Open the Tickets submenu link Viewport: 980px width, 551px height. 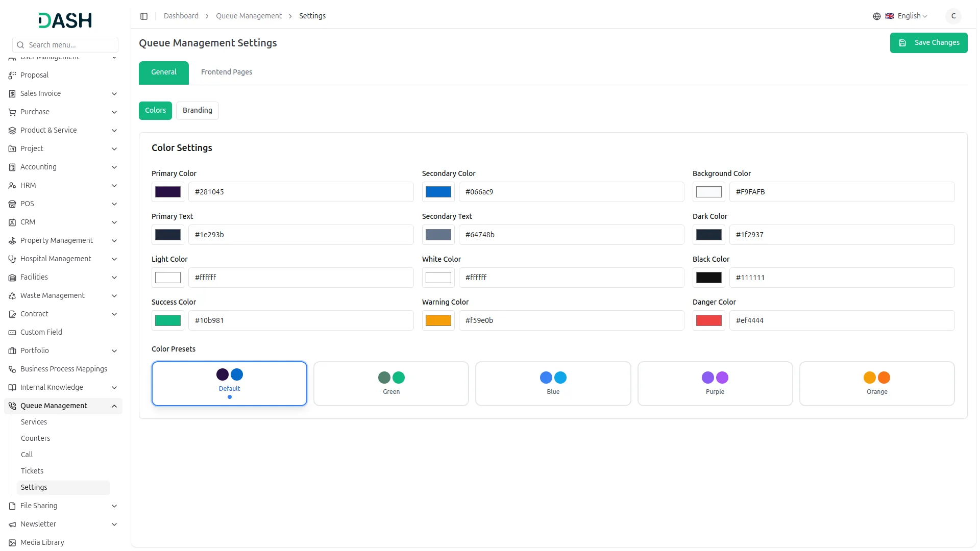(32, 471)
